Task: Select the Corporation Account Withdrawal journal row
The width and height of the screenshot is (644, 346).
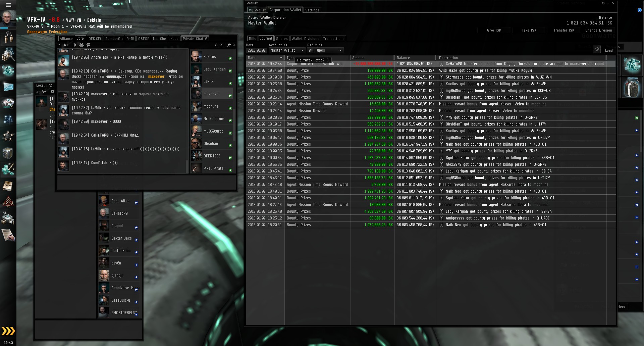Action: [x=431, y=64]
